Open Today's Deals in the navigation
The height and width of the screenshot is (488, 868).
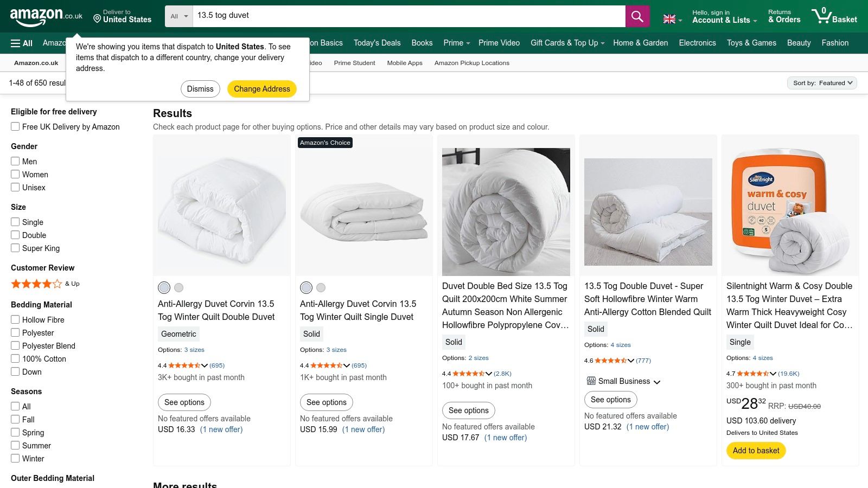point(377,43)
